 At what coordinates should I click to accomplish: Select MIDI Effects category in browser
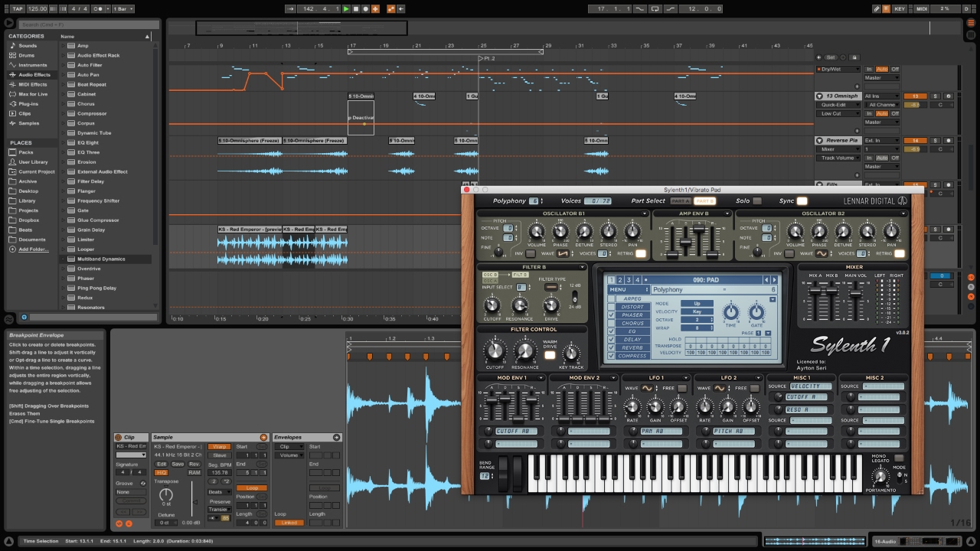click(33, 84)
